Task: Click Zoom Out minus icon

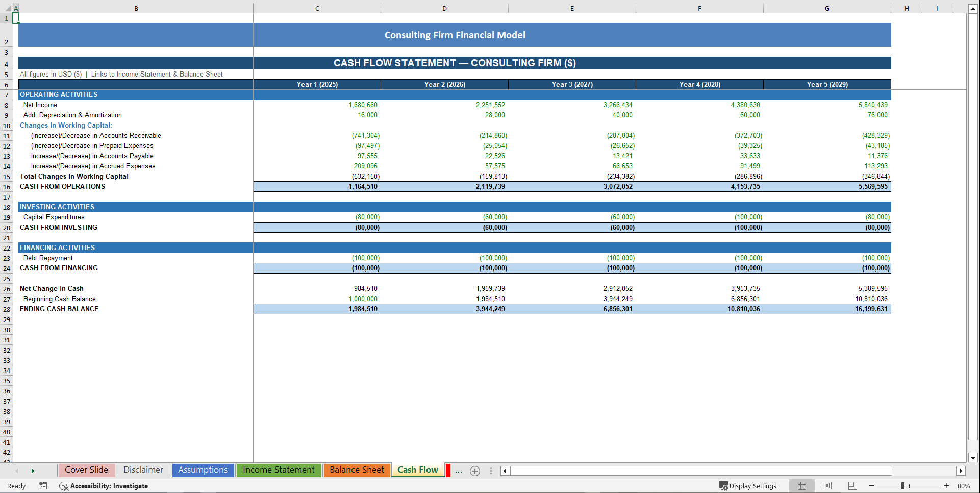Action: (872, 486)
